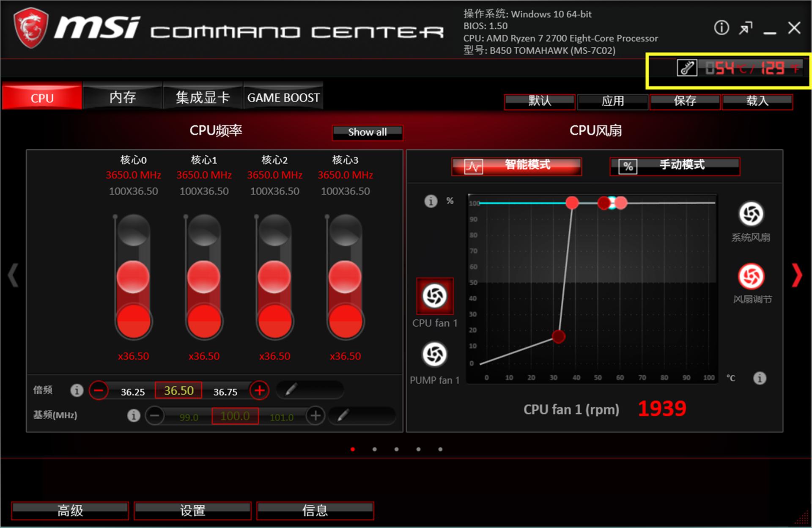Toggle the Show all cores button
This screenshot has height=528, width=812.
[x=367, y=132]
